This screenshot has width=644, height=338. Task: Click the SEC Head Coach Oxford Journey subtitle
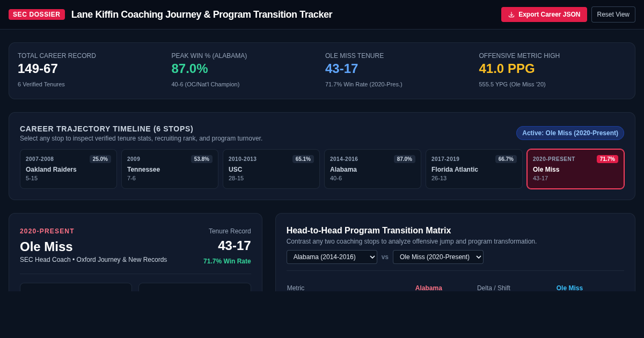coord(93,260)
